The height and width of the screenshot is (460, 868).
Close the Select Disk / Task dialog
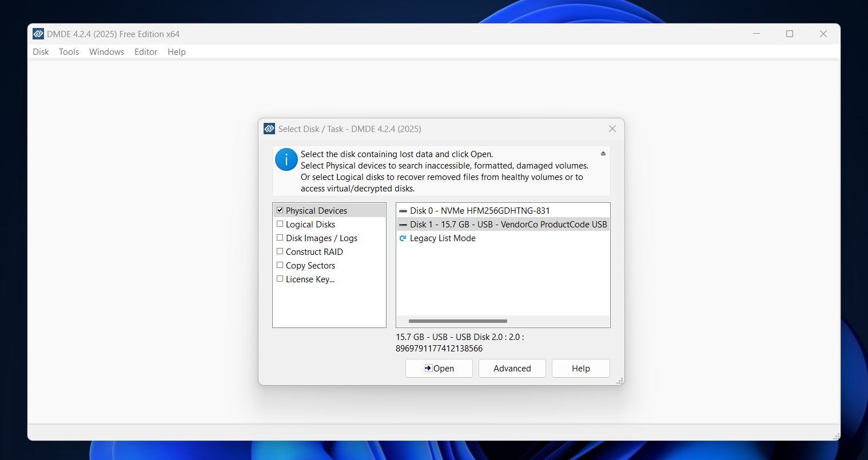[612, 129]
